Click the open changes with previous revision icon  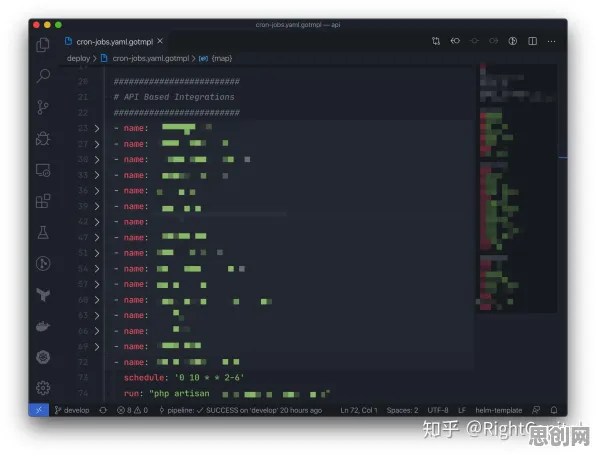[x=455, y=41]
